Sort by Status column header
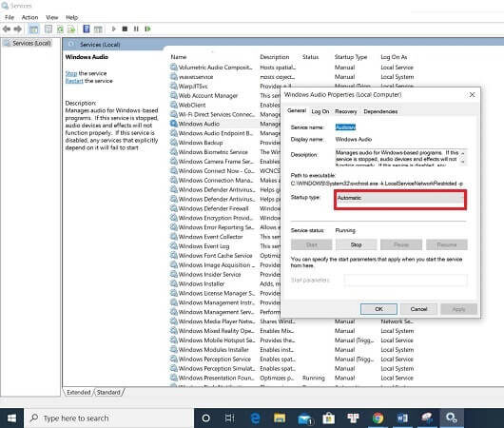 311,57
